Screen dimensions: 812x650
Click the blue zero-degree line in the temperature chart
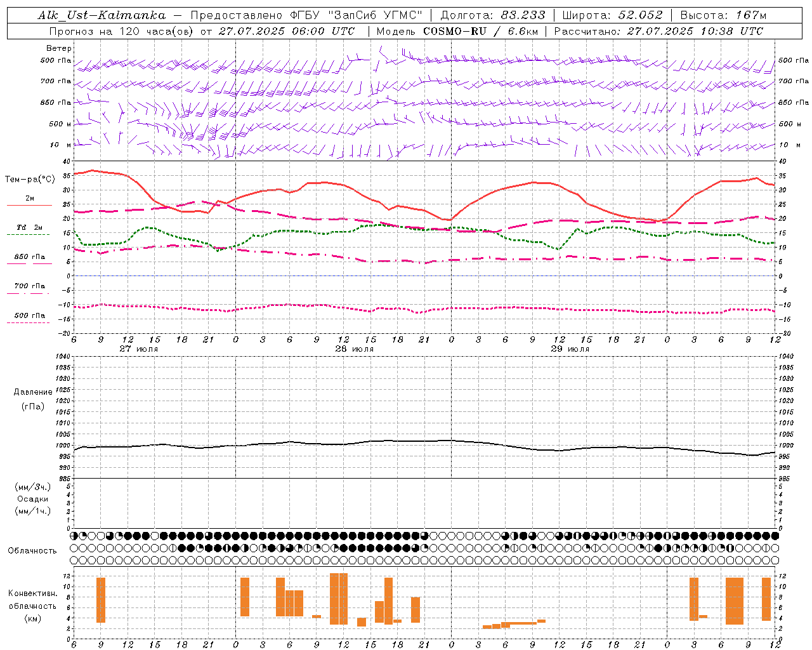tap(425, 275)
